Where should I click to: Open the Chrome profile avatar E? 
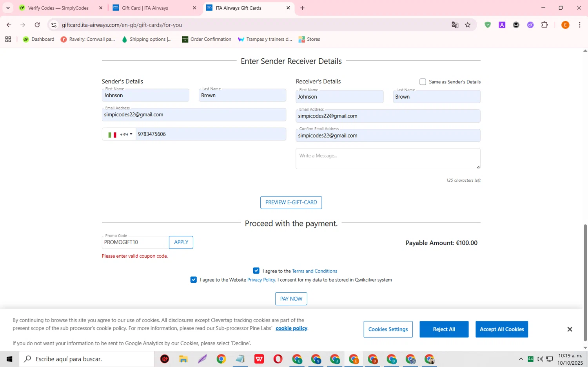565,25
